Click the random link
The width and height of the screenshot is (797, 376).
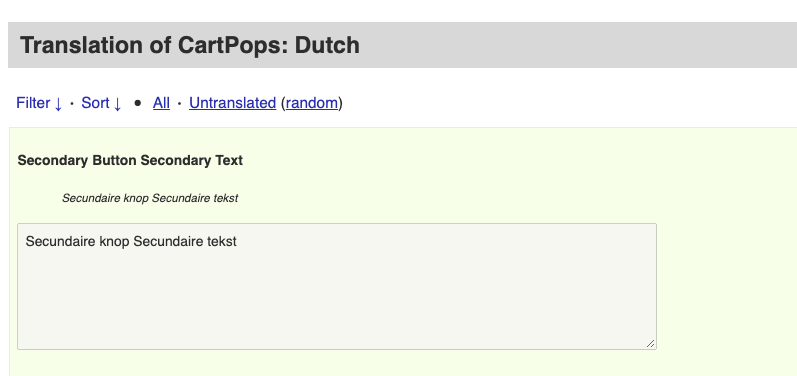click(312, 103)
